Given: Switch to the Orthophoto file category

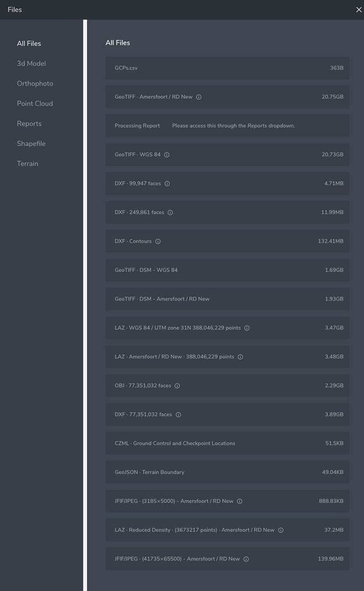Looking at the screenshot, I should 35,84.
